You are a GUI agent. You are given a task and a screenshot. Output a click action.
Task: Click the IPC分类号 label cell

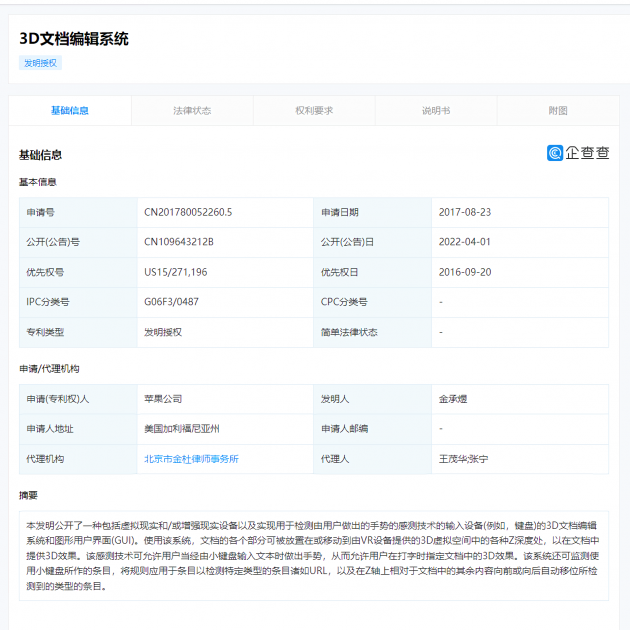click(78, 302)
